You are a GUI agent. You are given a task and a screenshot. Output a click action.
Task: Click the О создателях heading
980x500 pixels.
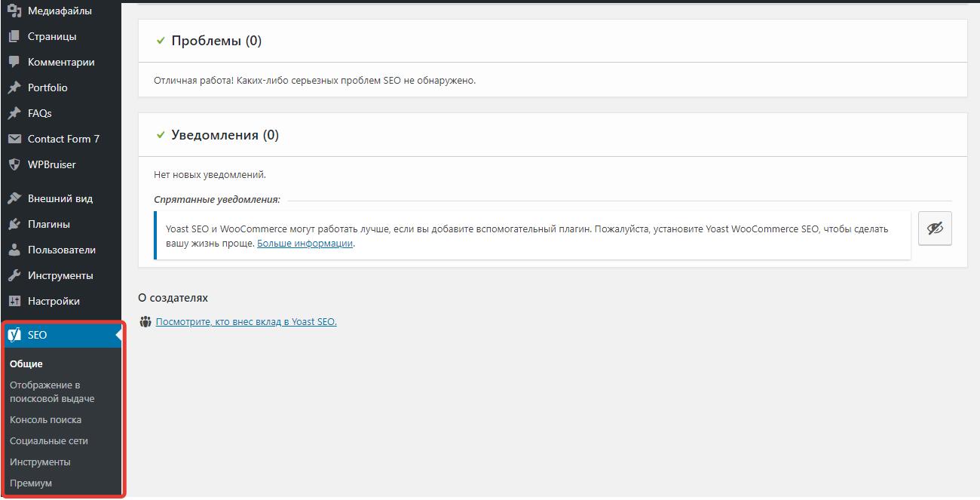point(173,298)
